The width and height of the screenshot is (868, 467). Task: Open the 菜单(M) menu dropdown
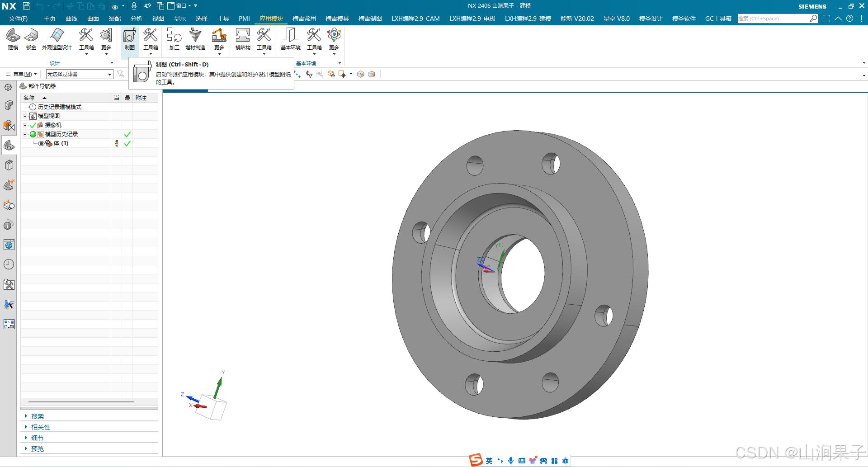tap(21, 74)
